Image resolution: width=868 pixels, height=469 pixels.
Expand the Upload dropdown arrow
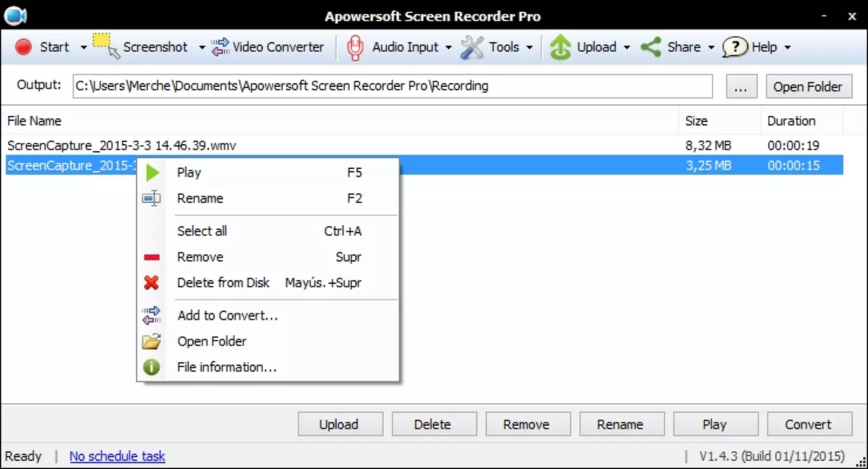pos(627,47)
